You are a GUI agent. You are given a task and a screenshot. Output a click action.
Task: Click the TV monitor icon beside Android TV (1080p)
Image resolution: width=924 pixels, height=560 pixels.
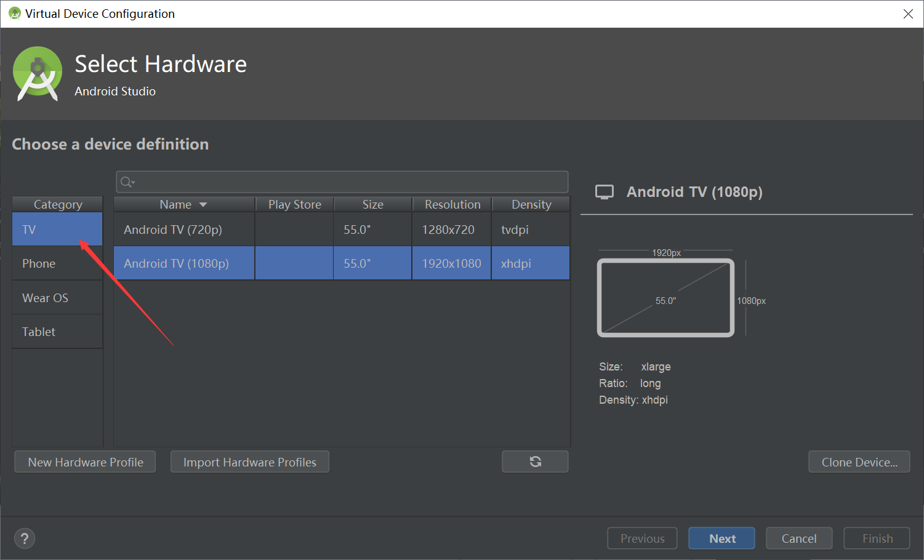pos(605,192)
